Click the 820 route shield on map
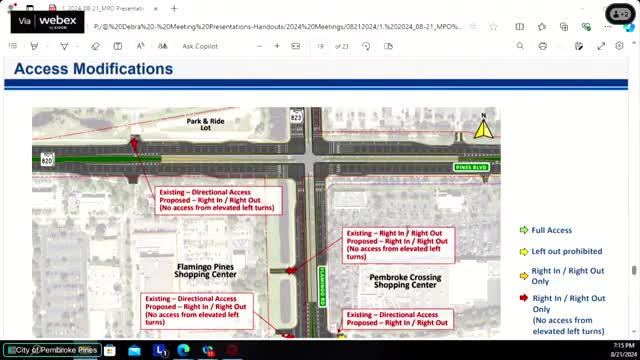The width and height of the screenshot is (640, 360). click(x=47, y=159)
